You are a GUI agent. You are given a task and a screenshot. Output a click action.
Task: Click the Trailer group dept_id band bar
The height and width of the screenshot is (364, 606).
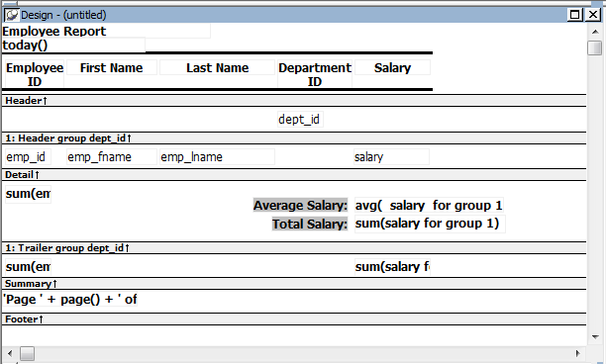tap(294, 248)
